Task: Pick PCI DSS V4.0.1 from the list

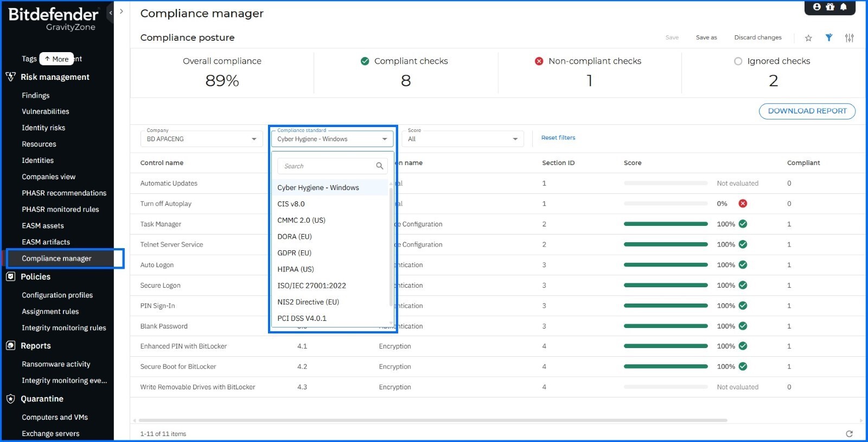Action: [302, 318]
